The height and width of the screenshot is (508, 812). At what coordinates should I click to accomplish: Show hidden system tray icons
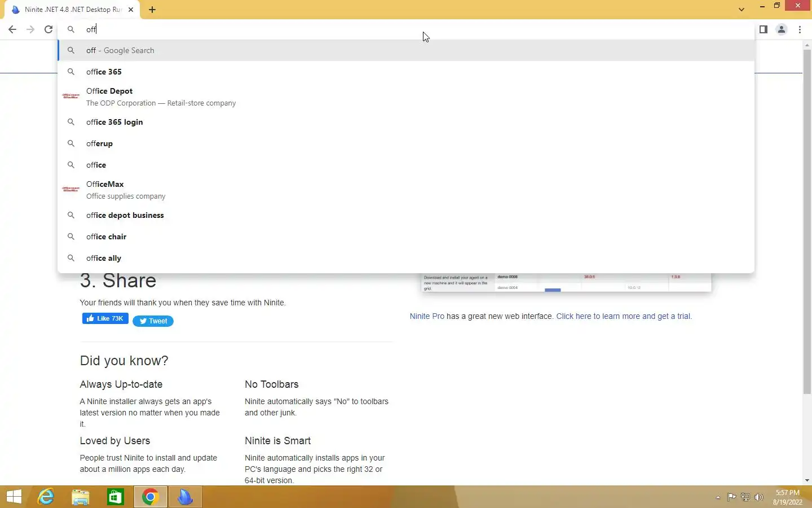click(x=718, y=497)
